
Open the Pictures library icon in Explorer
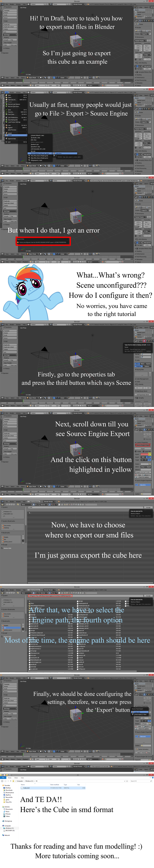point(4,814)
